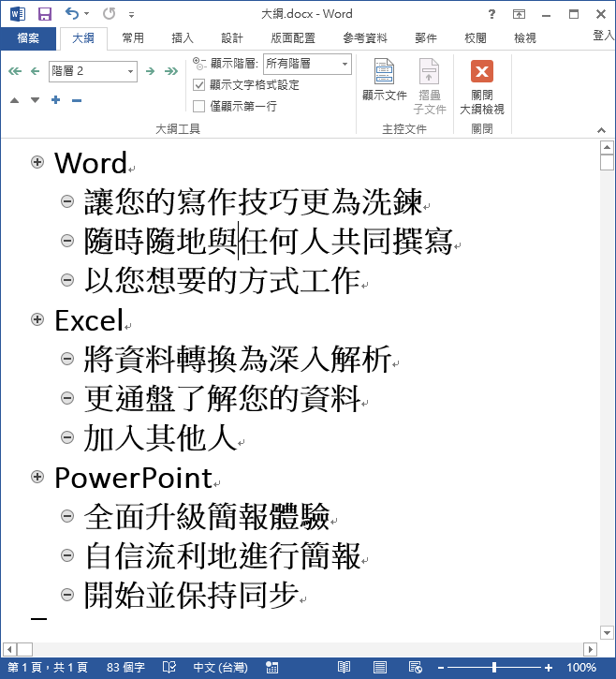This screenshot has width=616, height=679.
Task: Switch to the 常用 tab
Action: [132, 38]
